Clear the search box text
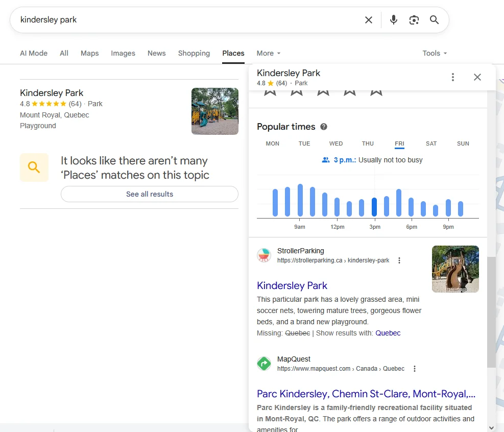This screenshot has width=504, height=432. [x=368, y=20]
